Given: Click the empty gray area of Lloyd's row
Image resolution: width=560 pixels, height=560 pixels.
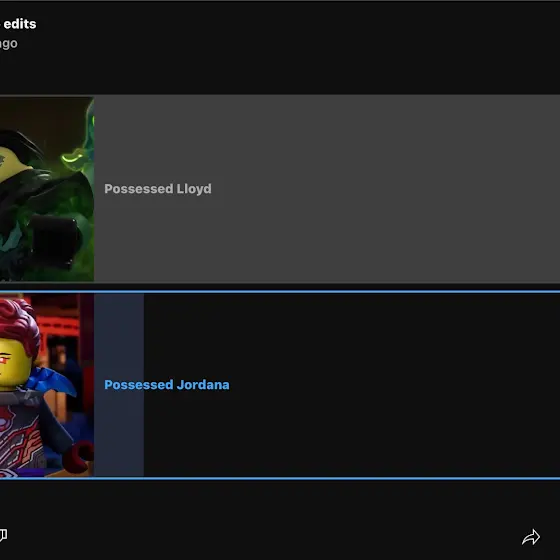Looking at the screenshot, I should pyautogui.click(x=386, y=189).
